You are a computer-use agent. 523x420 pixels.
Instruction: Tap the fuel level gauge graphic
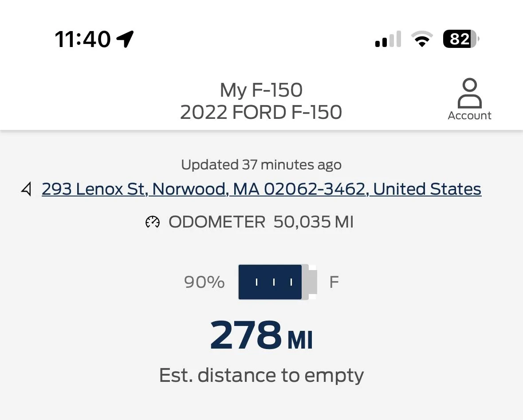277,282
